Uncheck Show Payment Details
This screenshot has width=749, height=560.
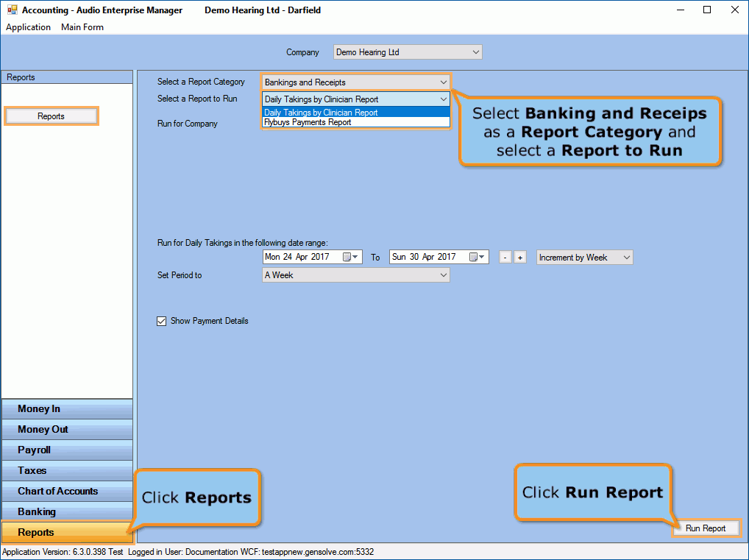(162, 321)
